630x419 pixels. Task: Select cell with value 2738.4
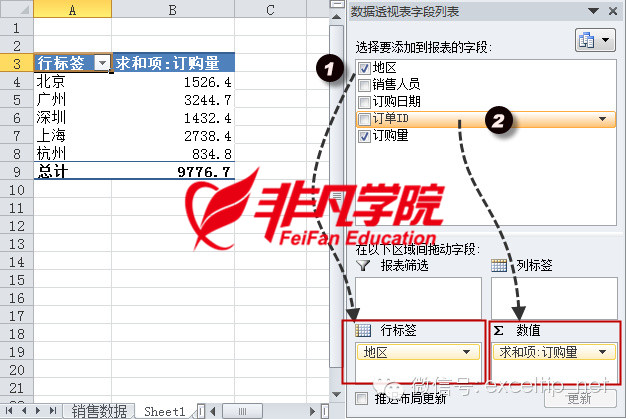point(173,136)
